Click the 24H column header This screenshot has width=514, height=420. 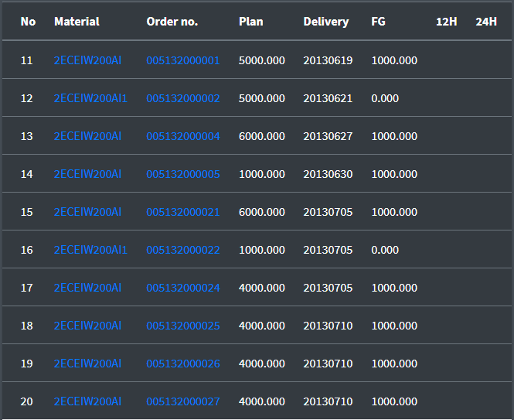click(486, 22)
